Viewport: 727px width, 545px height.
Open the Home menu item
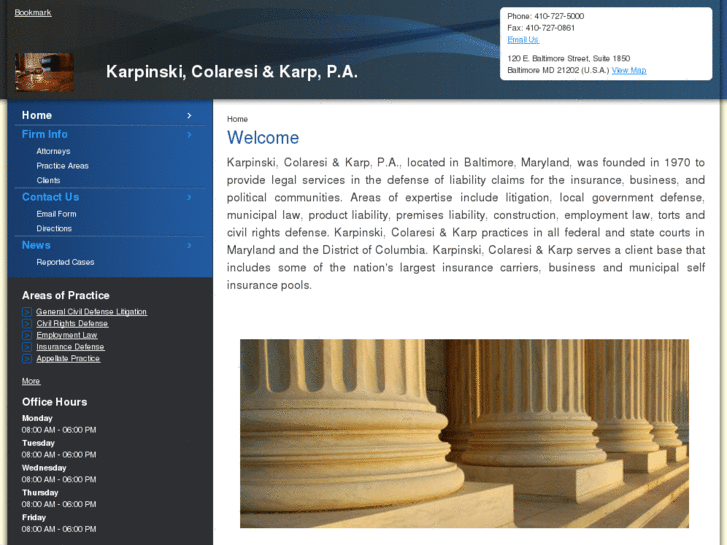click(x=37, y=115)
